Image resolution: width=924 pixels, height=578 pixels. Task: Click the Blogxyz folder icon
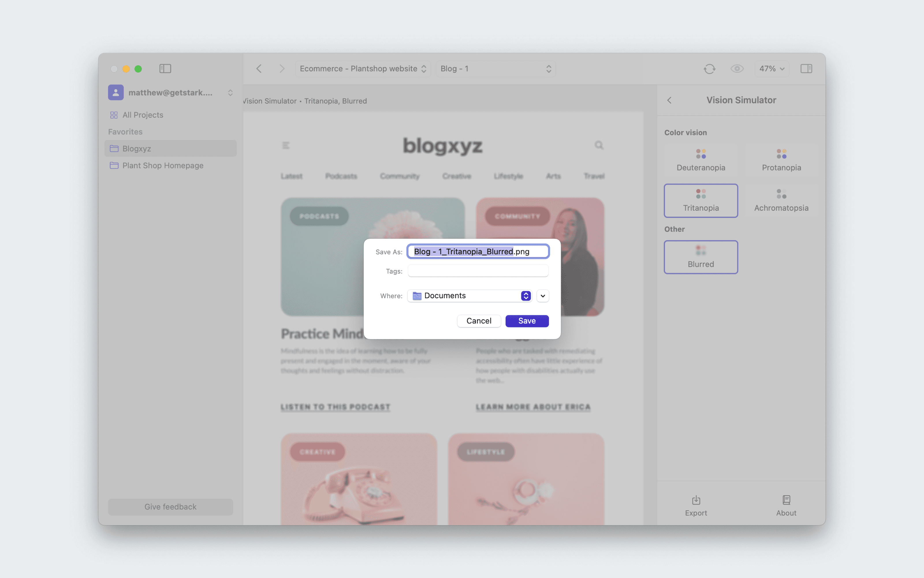(114, 148)
